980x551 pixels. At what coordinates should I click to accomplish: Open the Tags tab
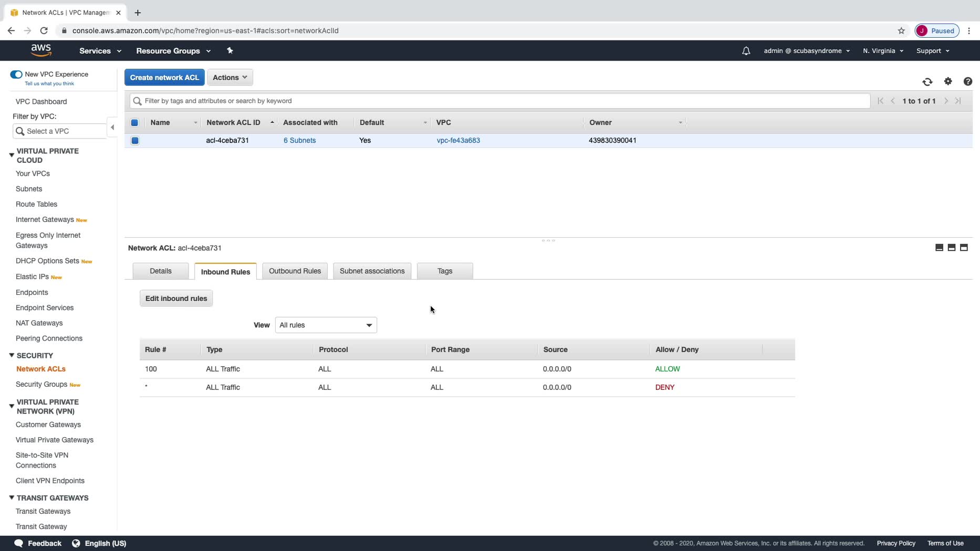click(x=445, y=271)
